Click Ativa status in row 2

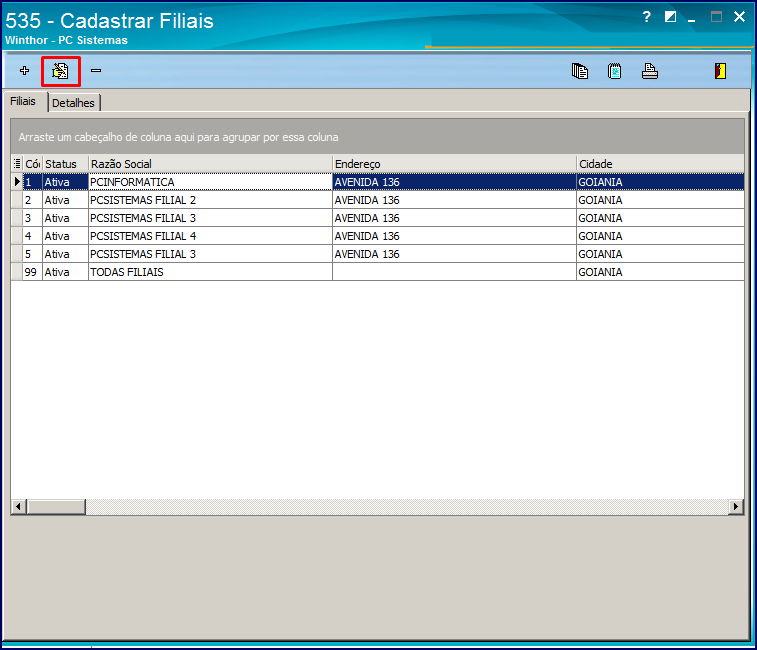(65, 200)
